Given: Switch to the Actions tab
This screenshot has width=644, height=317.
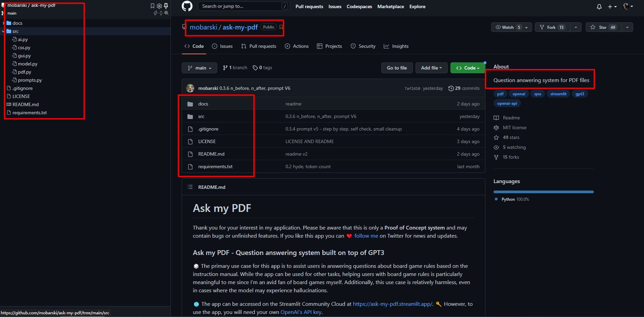Looking at the screenshot, I should [297, 46].
